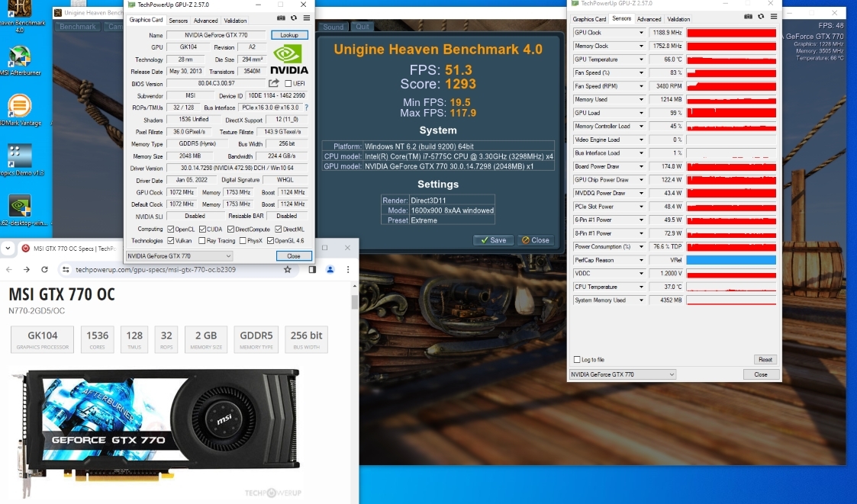Image resolution: width=857 pixels, height=504 pixels.
Task: Enable the Log to file checkbox
Action: (x=577, y=359)
